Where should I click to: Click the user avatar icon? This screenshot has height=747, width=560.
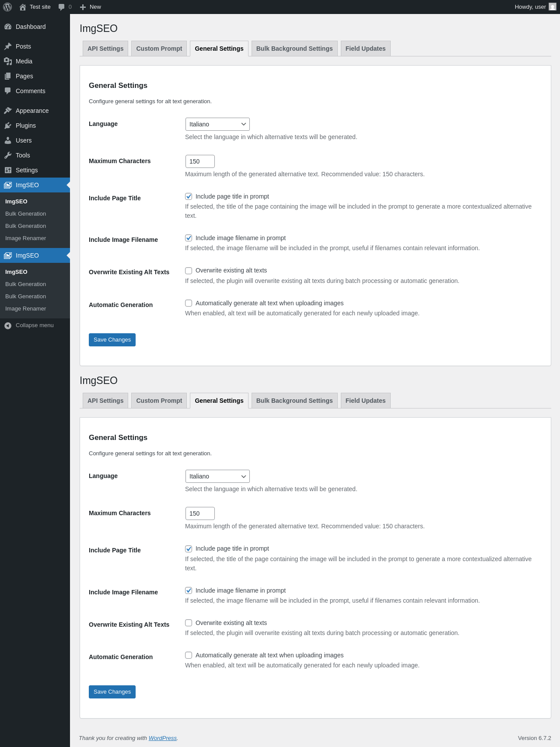point(553,7)
